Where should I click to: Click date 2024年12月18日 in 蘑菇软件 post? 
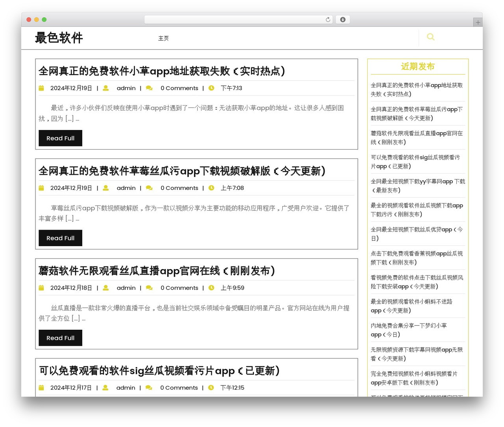pyautogui.click(x=71, y=288)
